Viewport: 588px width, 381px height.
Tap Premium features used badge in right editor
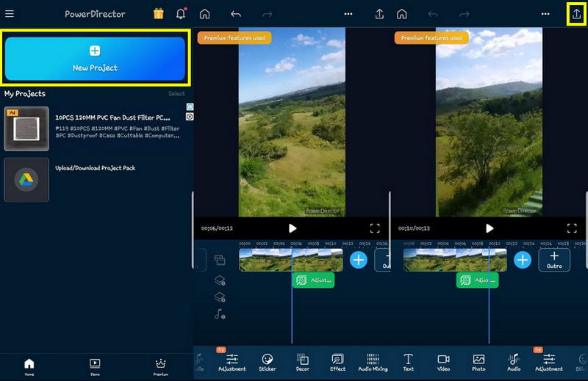(x=431, y=38)
